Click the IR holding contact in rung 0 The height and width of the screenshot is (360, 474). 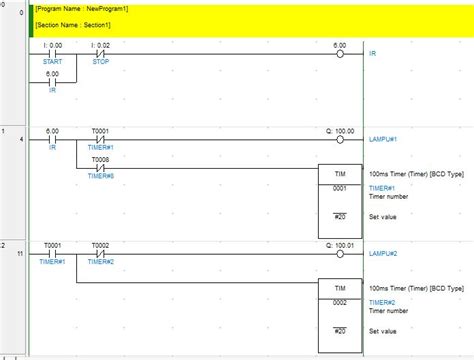pos(52,82)
